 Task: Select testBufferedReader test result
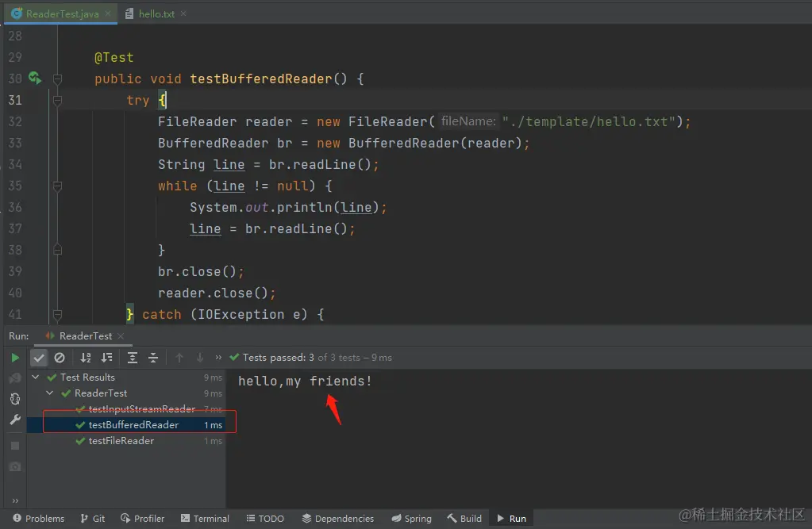click(x=126, y=425)
